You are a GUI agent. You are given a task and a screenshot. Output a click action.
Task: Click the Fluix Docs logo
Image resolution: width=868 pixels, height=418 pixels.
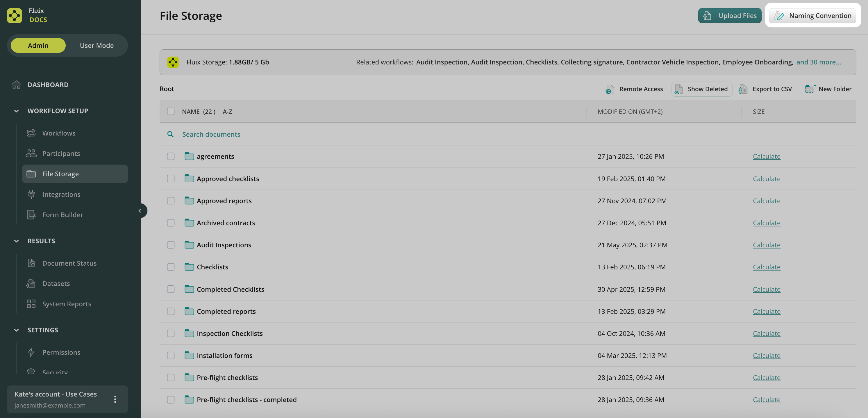pyautogui.click(x=15, y=15)
